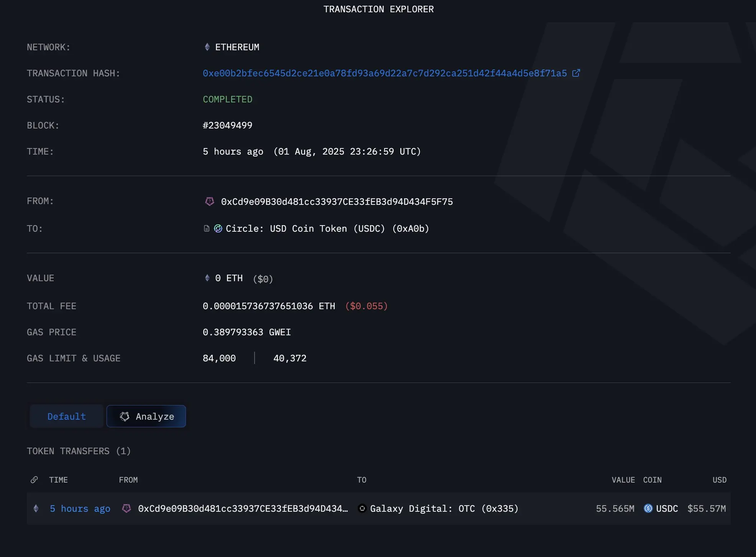This screenshot has width=756, height=557.
Task: Click the blue USDC coin icon
Action: 648,508
